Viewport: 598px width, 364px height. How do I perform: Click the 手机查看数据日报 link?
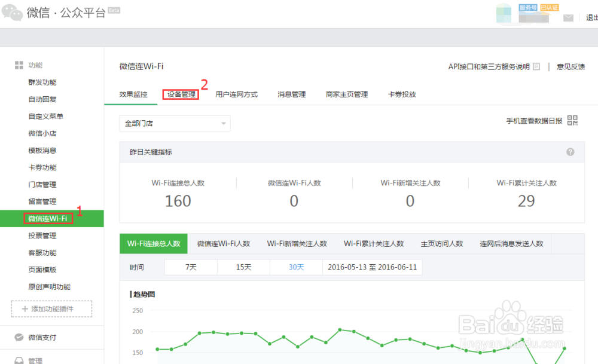coord(534,121)
